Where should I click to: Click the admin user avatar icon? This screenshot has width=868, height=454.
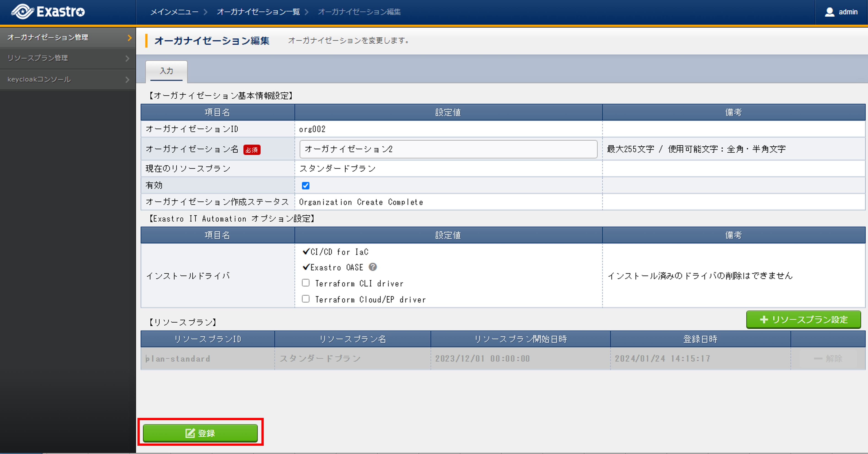[x=829, y=12]
